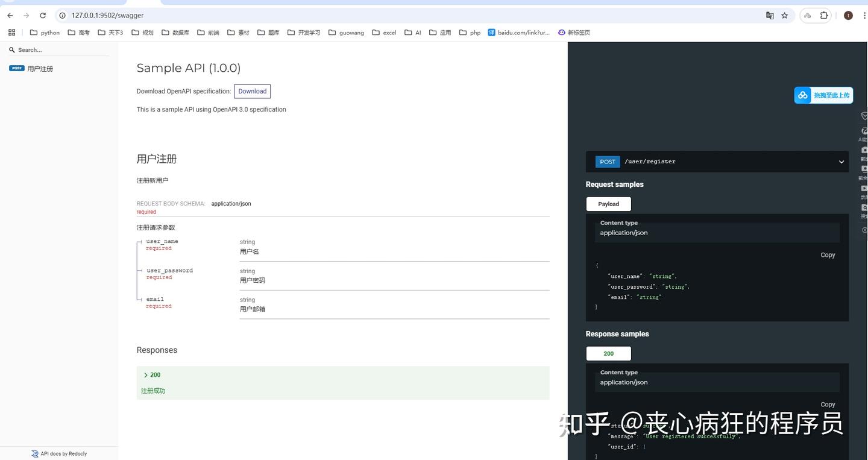Open the 前端 bookmark folder

click(x=208, y=33)
